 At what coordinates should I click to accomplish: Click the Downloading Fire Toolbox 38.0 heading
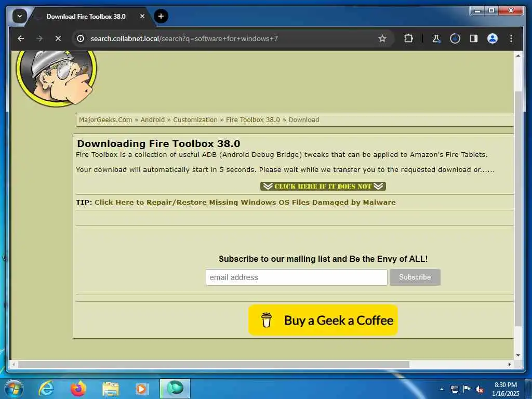[158, 143]
